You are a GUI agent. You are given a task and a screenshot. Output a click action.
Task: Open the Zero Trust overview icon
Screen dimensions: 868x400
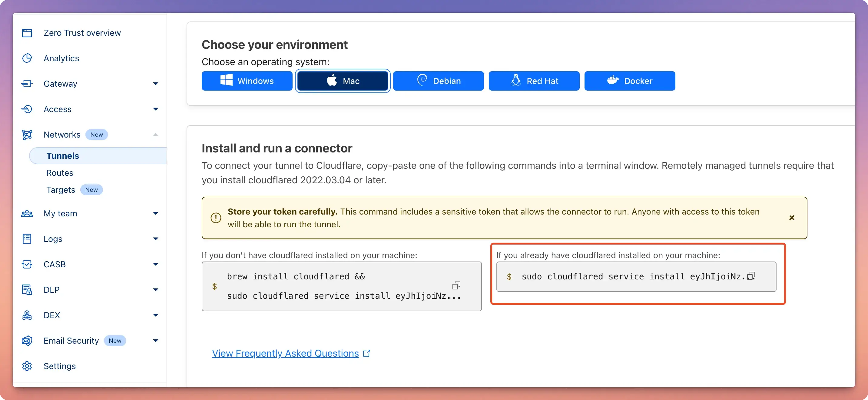(27, 33)
